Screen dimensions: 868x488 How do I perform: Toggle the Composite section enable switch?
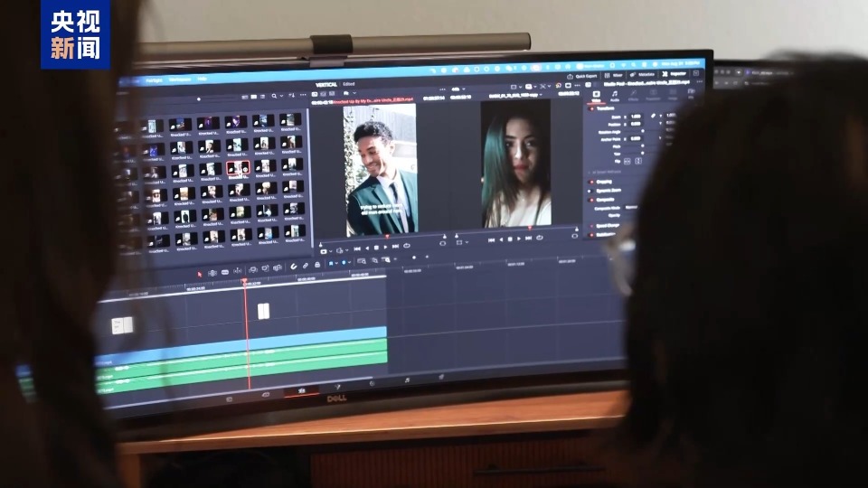(x=590, y=200)
